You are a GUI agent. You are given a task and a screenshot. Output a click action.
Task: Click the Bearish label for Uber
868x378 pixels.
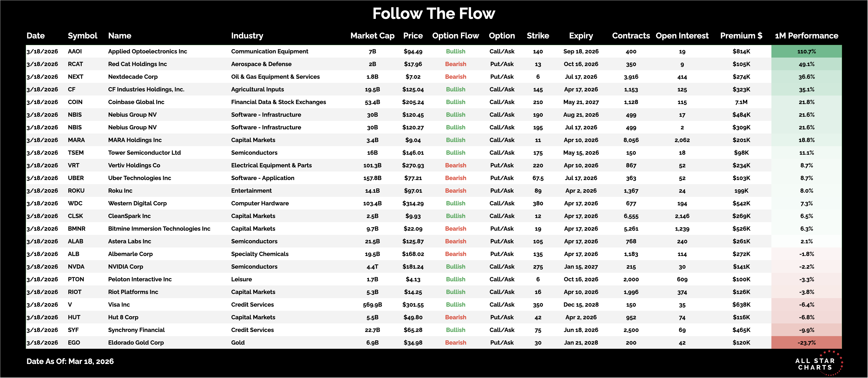point(455,178)
